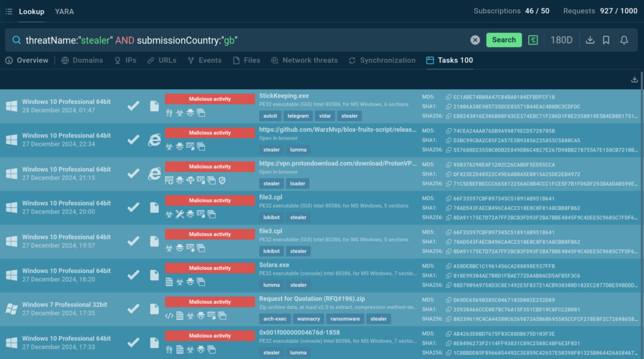The image size is (644, 359).
Task: Click the results list vertical scrollbar
Action: click(x=641, y=189)
